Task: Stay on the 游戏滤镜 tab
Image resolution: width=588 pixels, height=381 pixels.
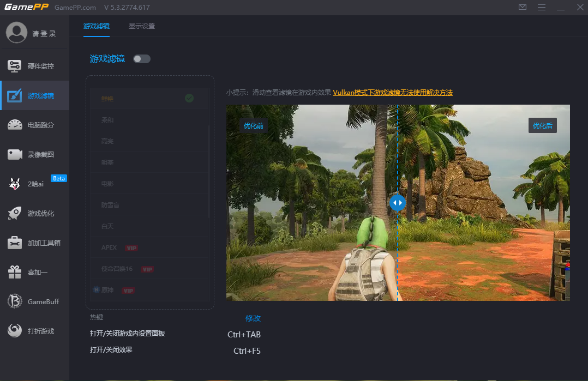Action: (97, 26)
